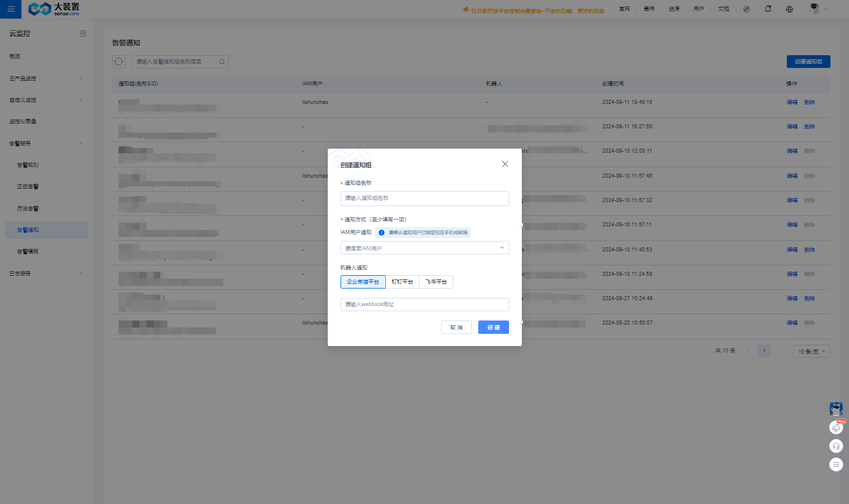Click the 2024-05-20 10:50:07 timestamp cell
This screenshot has height=504, width=849.
tap(627, 323)
